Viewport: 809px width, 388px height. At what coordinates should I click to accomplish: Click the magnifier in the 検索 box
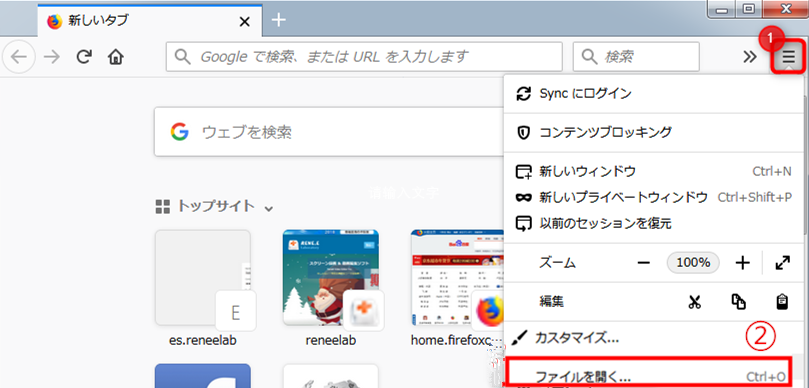click(x=589, y=56)
